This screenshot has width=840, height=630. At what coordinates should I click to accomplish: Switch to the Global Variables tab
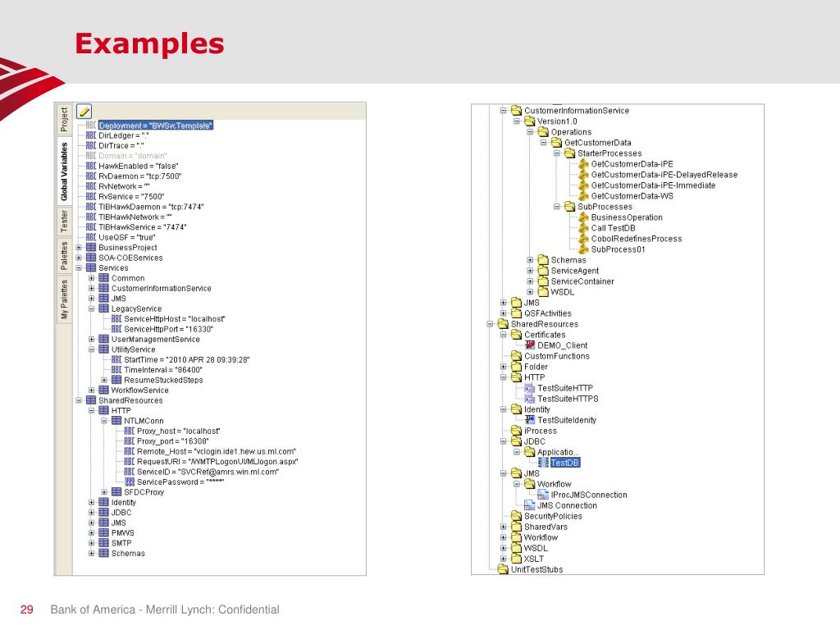click(x=64, y=171)
